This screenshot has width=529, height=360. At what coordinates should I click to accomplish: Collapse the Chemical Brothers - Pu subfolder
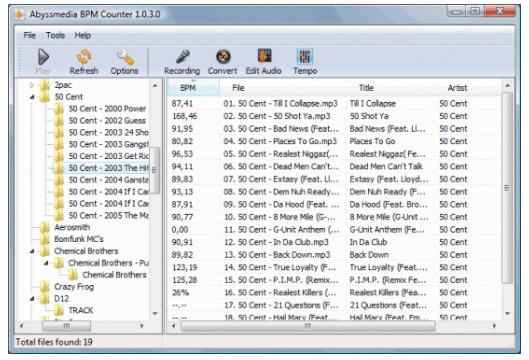46,263
